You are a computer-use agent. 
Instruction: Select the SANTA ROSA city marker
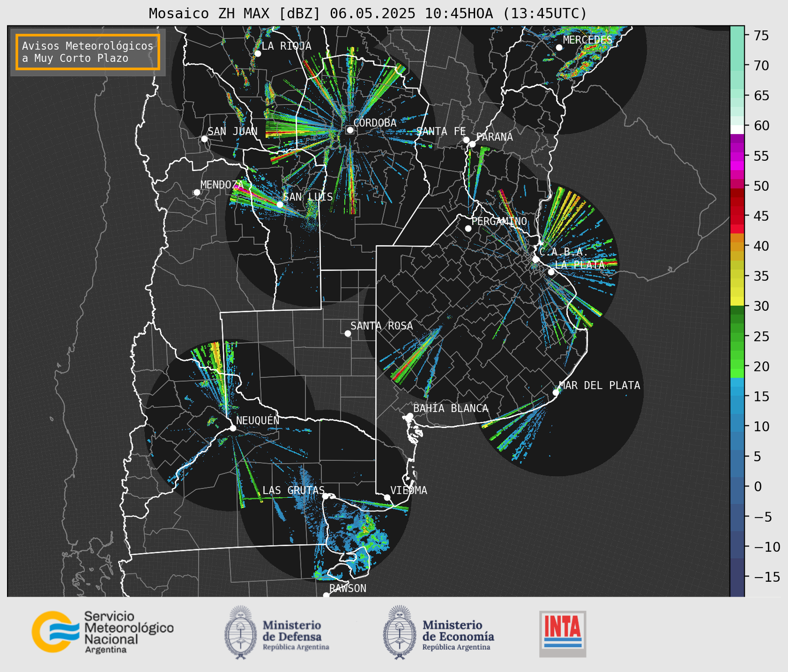coord(348,333)
